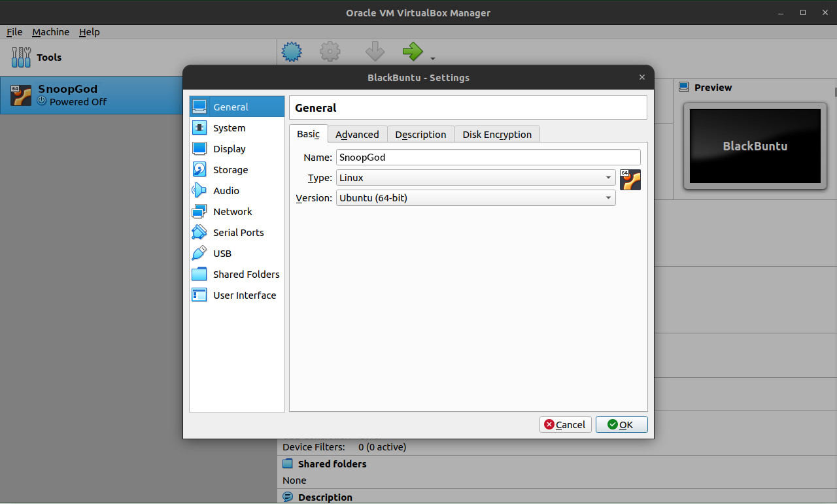This screenshot has width=837, height=504.
Task: Click the Cancel button
Action: (566, 425)
